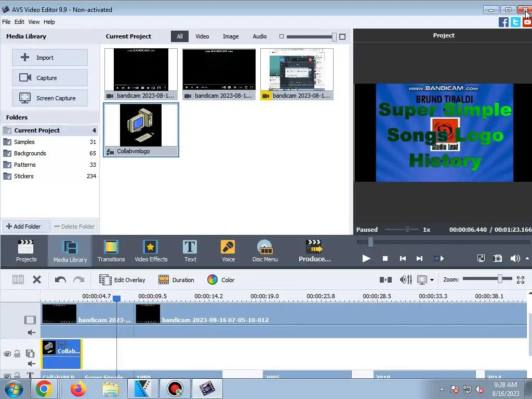Jump to previous frame in preview
Viewport: 532px width, 399px height.
[403, 259]
